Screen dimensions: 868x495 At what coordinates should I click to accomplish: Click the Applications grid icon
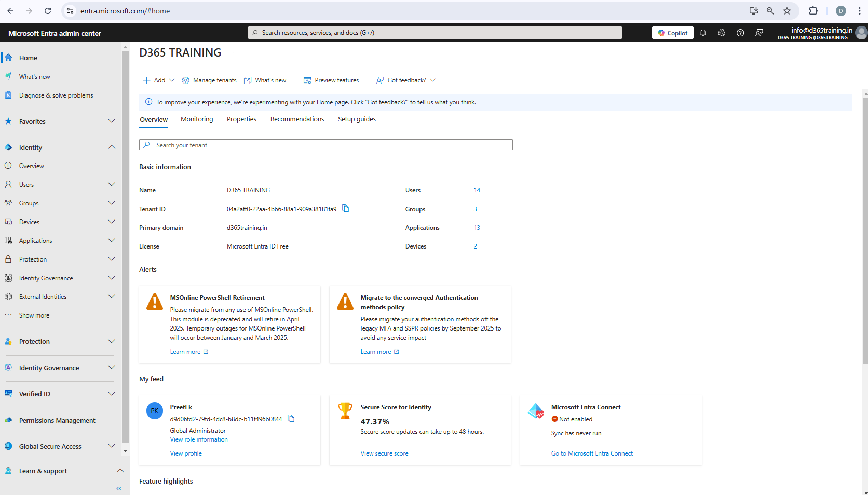(x=8, y=240)
